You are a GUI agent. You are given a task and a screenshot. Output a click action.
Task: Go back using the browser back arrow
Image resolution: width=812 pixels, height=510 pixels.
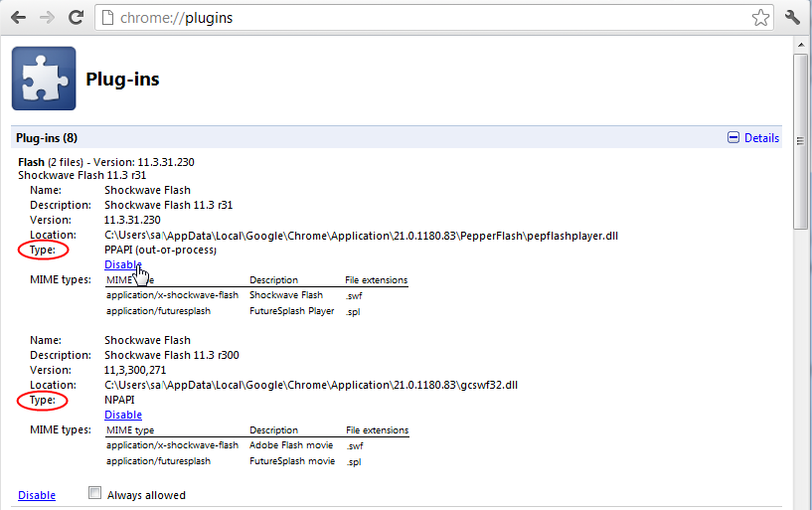coord(18,18)
